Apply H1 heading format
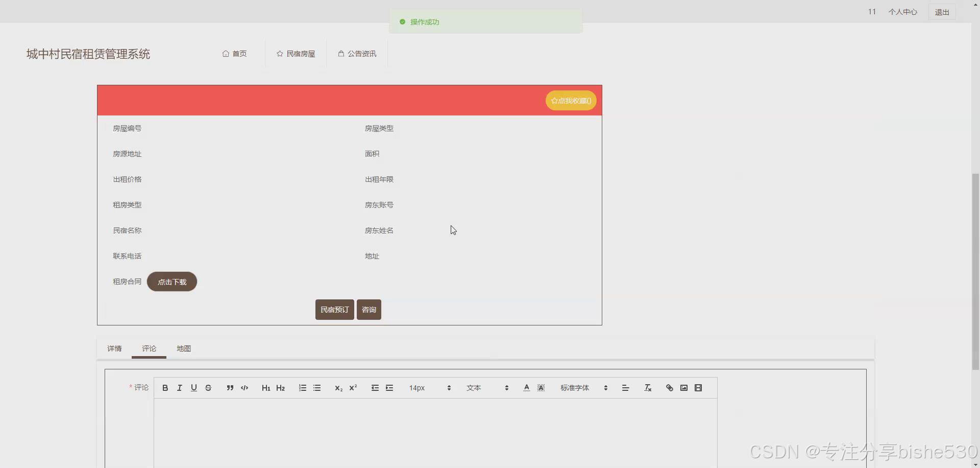The height and width of the screenshot is (468, 980). click(265, 388)
